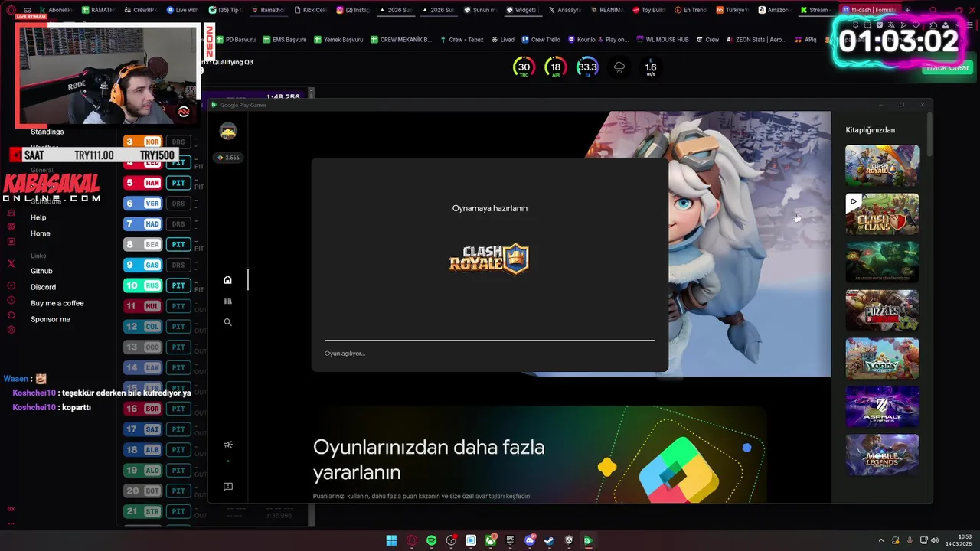Screen dimensions: 980x551
Task: Open the Github link in f1-dash sidebar
Action: click(41, 271)
